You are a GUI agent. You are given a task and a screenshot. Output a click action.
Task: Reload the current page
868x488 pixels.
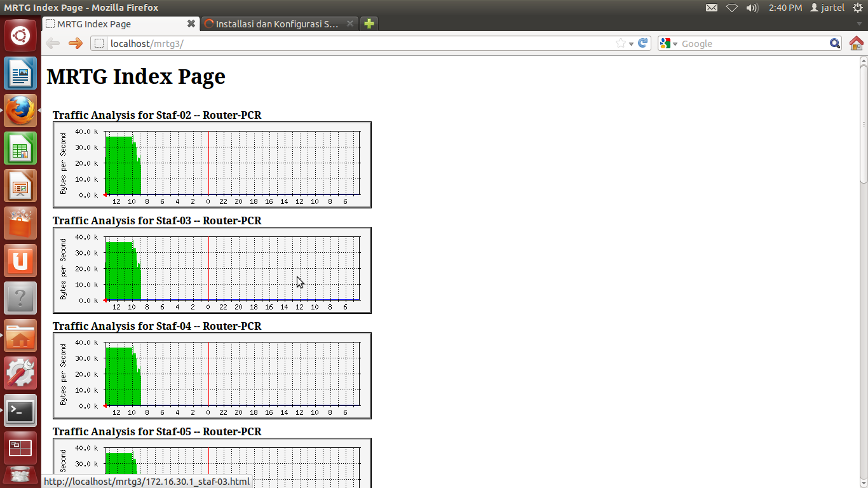click(x=643, y=43)
